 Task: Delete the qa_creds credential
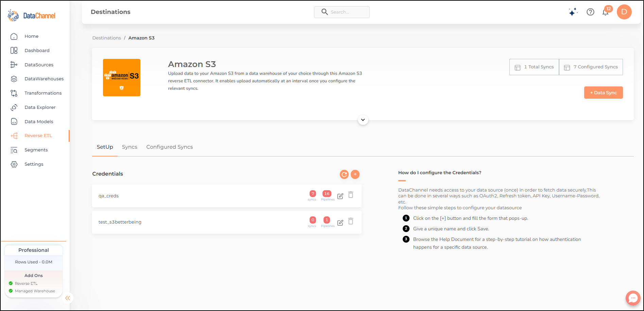[x=351, y=195]
